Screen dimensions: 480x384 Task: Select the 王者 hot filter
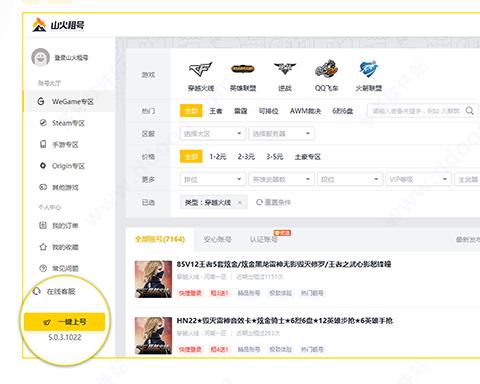[216, 111]
